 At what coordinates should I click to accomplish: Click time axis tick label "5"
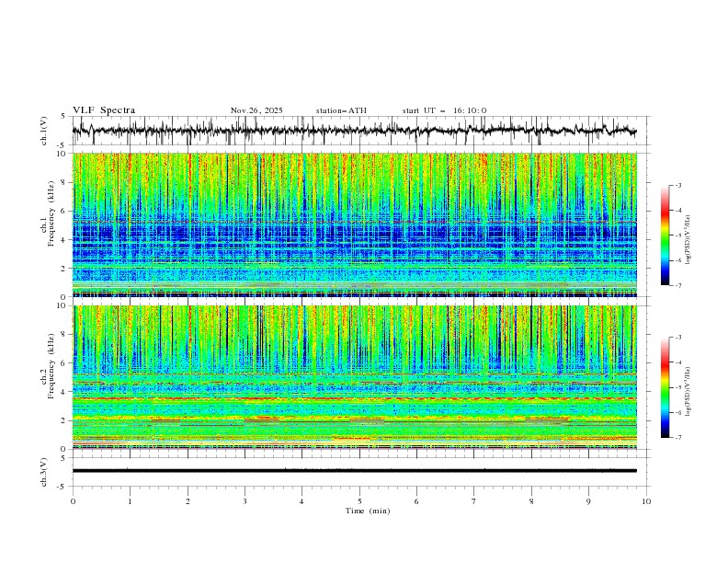click(x=359, y=501)
